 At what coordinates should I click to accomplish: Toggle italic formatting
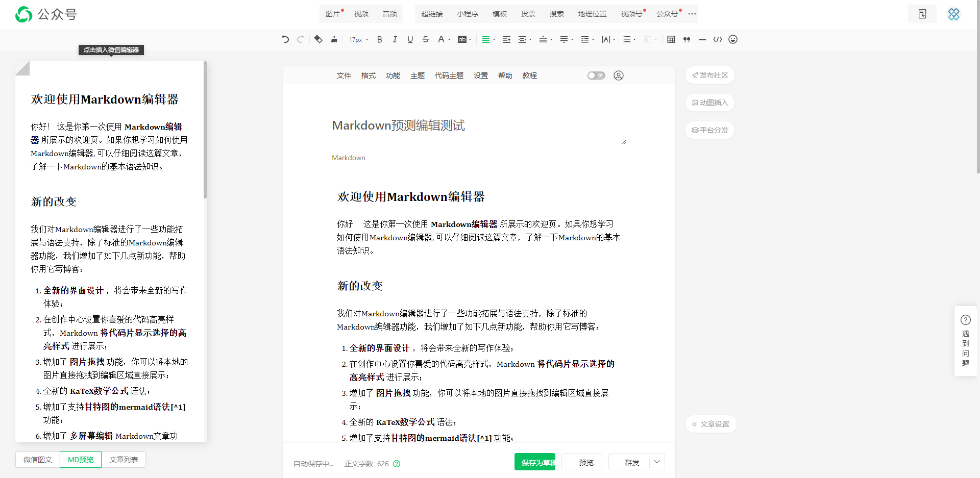[395, 39]
